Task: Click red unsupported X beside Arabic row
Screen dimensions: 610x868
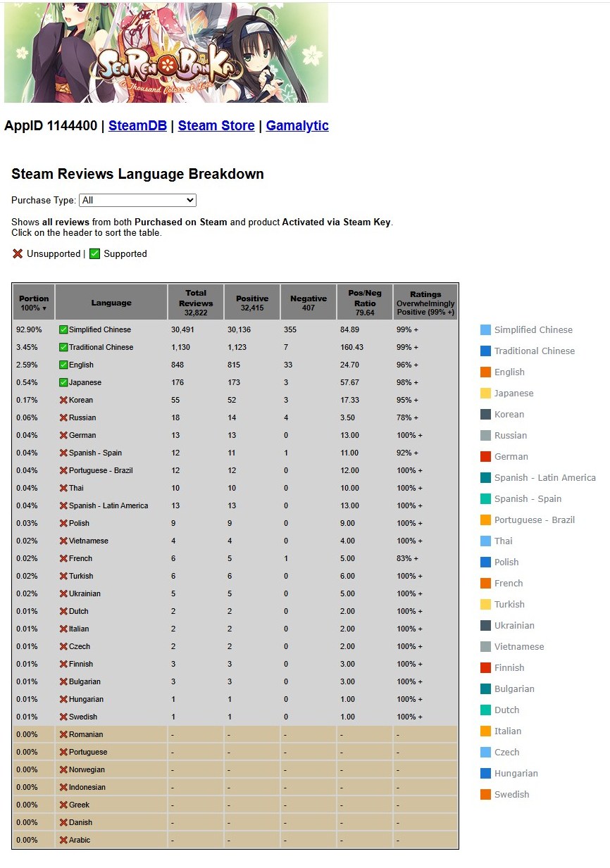Action: [63, 840]
